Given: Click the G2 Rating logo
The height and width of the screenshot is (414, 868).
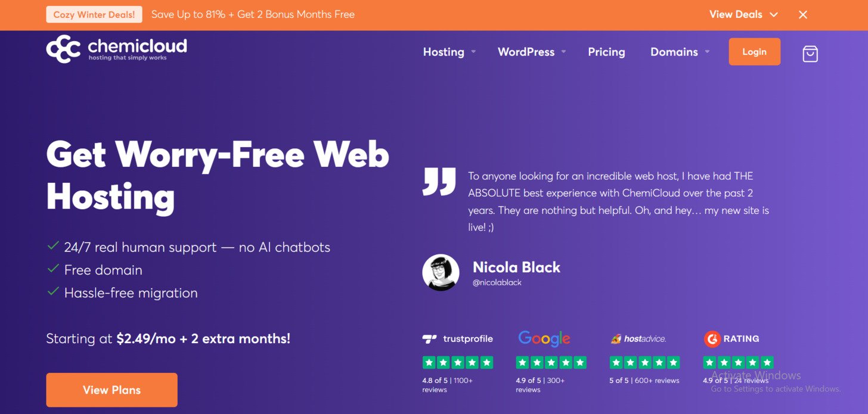Looking at the screenshot, I should point(731,339).
